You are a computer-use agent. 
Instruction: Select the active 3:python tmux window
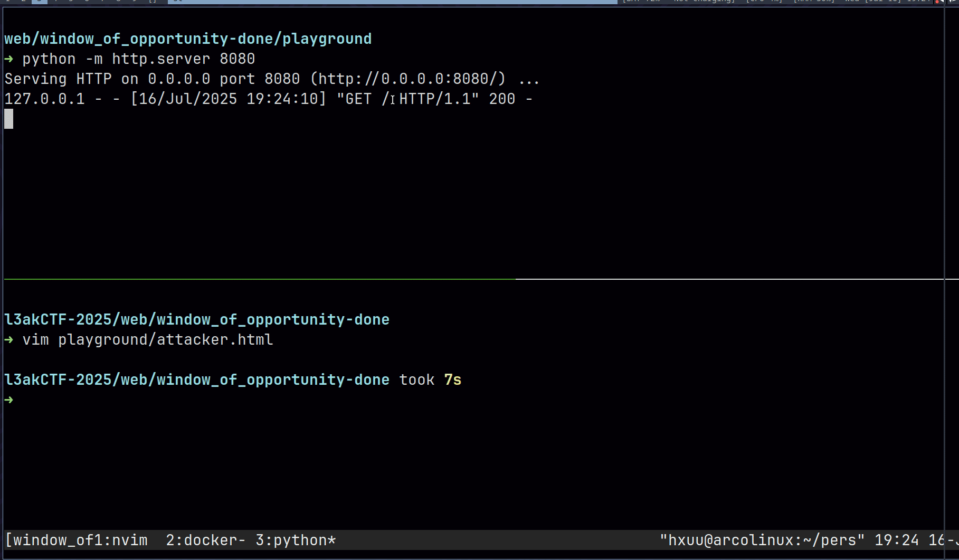[x=295, y=540]
